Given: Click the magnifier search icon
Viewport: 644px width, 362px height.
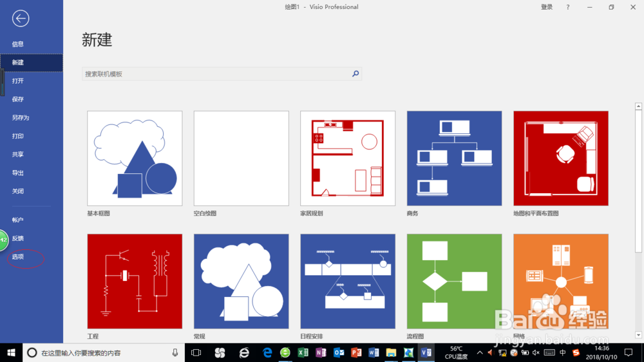Looking at the screenshot, I should 355,73.
